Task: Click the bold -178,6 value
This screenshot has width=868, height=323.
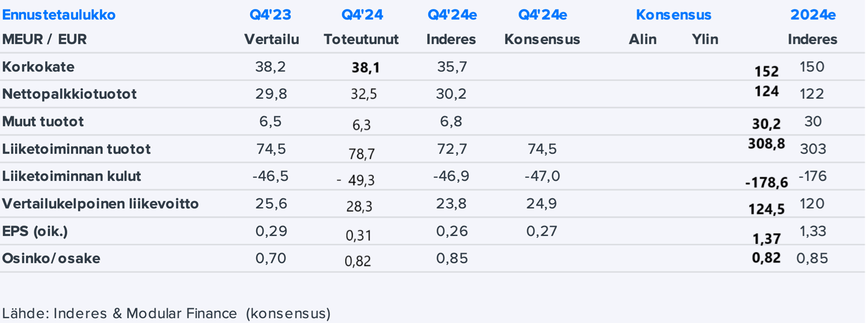Action: pyautogui.click(x=766, y=183)
